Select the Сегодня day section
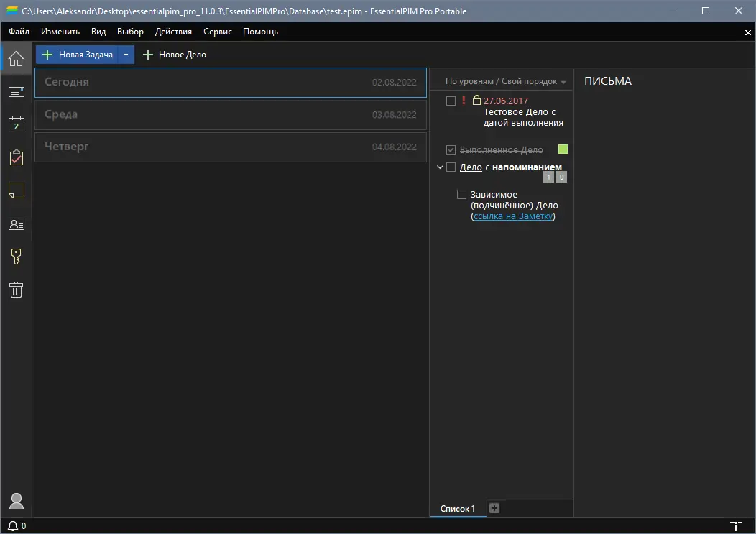This screenshot has height=534, width=756. [x=231, y=83]
